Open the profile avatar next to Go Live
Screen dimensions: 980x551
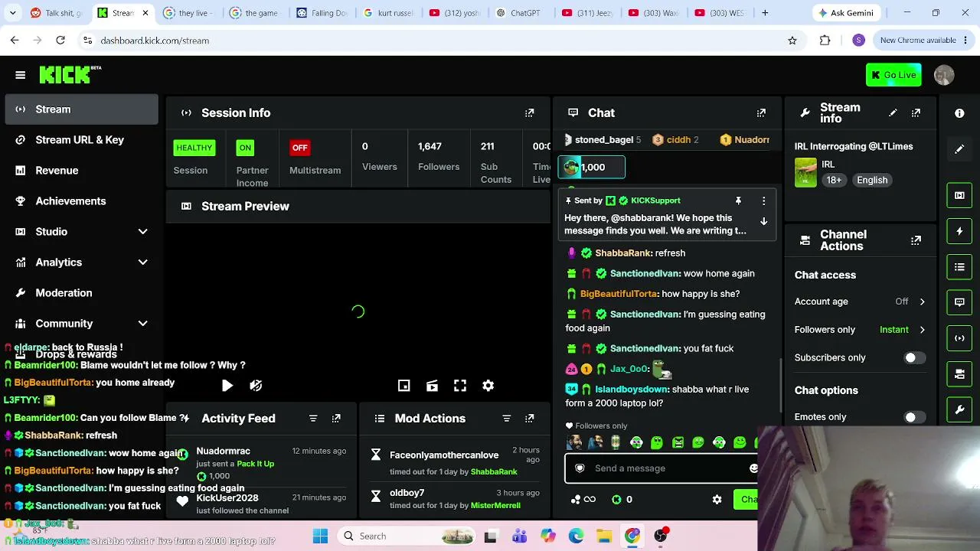(944, 75)
